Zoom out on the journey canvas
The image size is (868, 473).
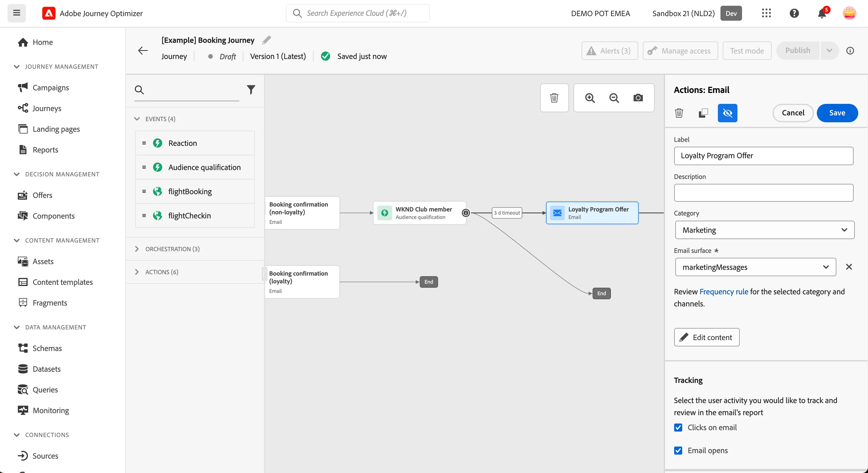(614, 98)
